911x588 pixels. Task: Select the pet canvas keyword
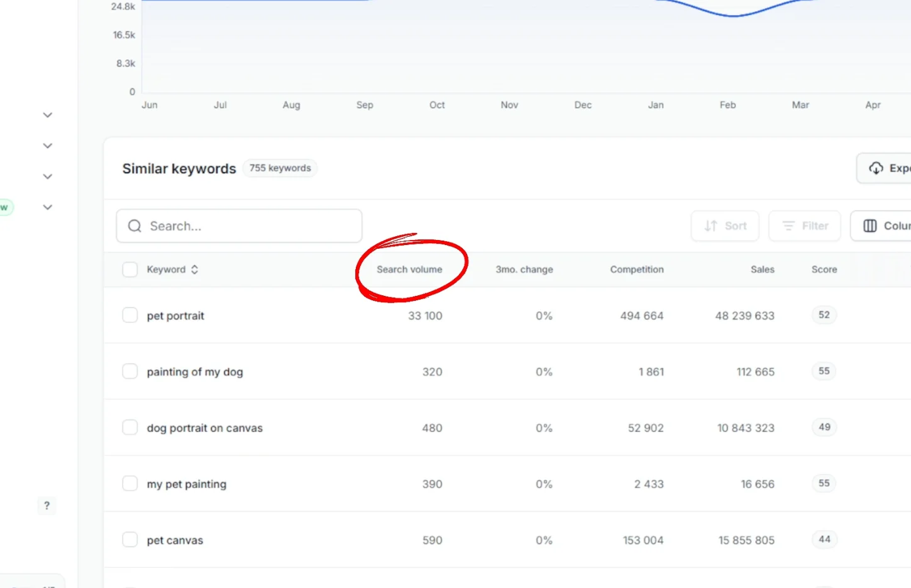[175, 540]
